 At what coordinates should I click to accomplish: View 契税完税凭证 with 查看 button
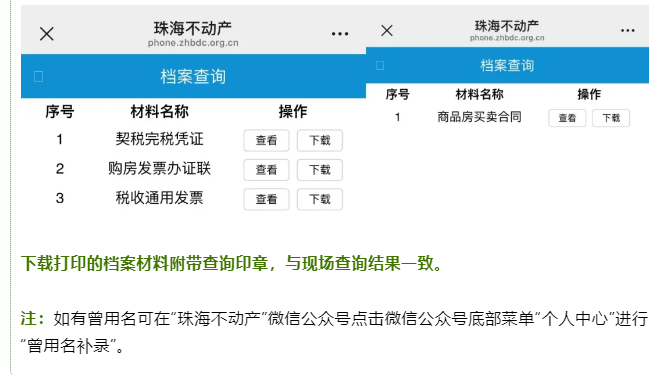266,140
